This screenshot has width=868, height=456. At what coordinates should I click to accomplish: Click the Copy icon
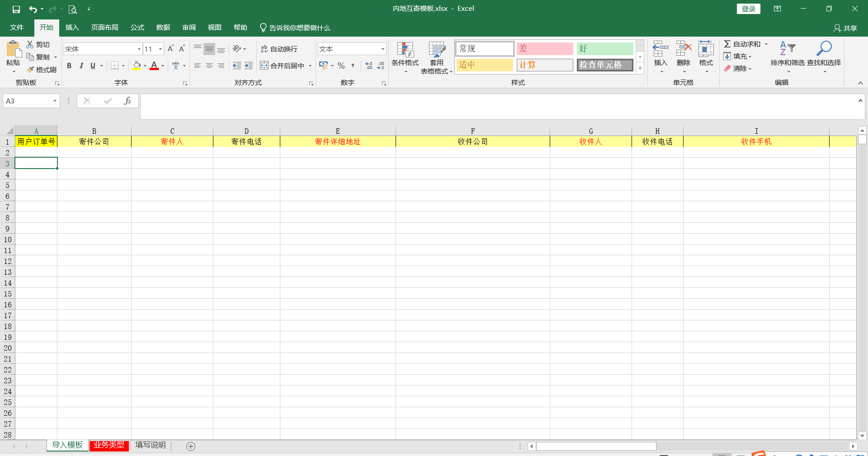[x=30, y=57]
